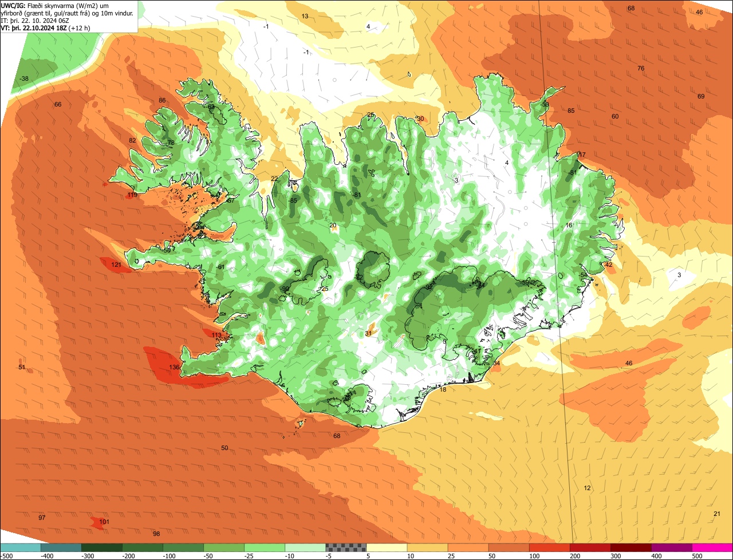Image resolution: width=733 pixels, height=560 pixels.
Task: Click the map value 51 in the ocean
Action: pos(22,367)
